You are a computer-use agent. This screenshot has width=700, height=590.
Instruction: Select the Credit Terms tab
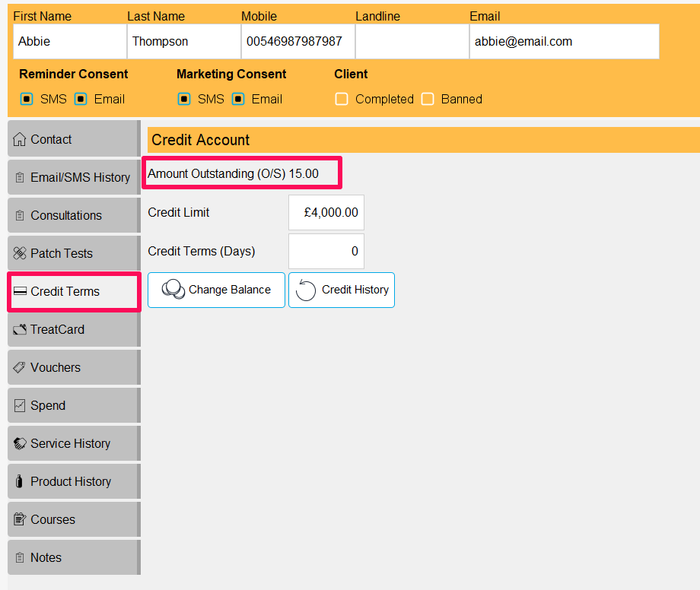point(74,292)
